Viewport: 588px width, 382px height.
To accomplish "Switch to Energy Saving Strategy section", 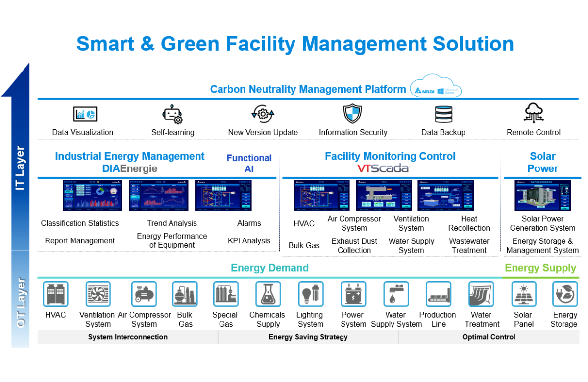I will point(308,337).
